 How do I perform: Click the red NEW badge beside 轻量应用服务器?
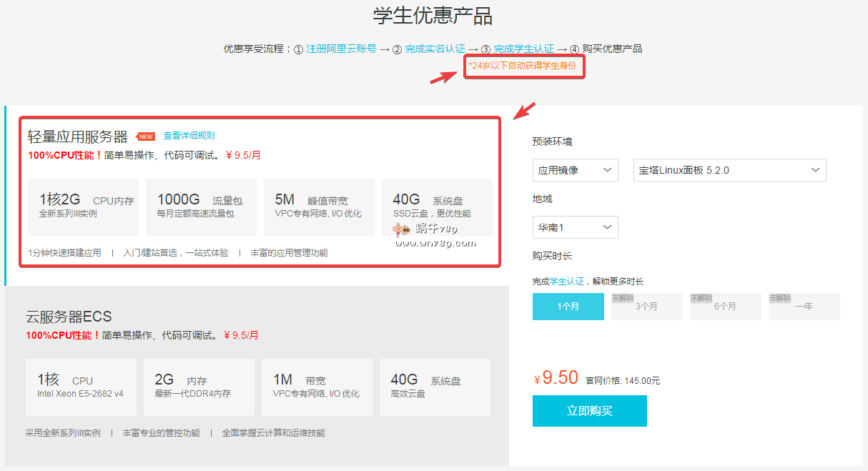click(x=146, y=137)
